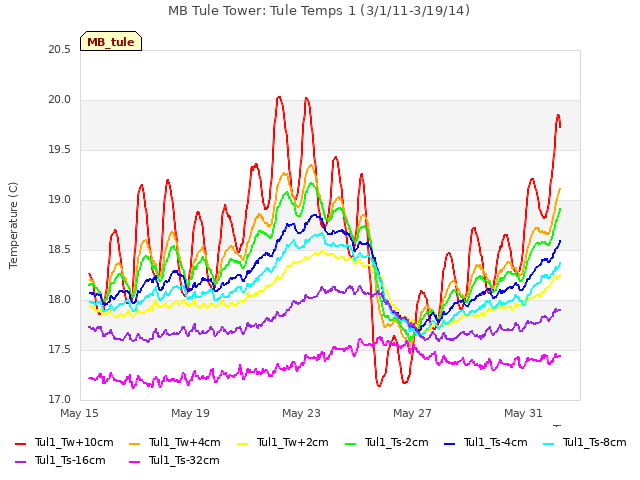The height and width of the screenshot is (480, 640).
Task: Click the 18.5 y-axis tick label
Action: [x=60, y=250]
